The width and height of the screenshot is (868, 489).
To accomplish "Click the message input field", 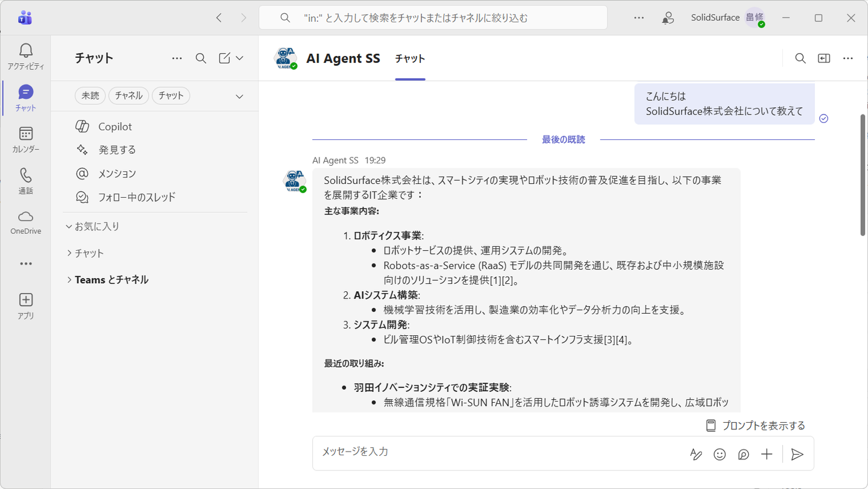I will pos(494,452).
